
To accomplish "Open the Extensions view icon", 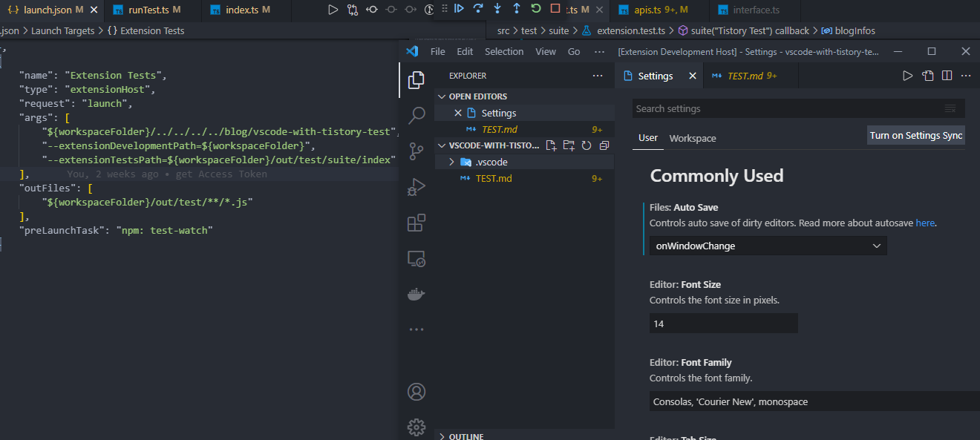I will coord(416,222).
